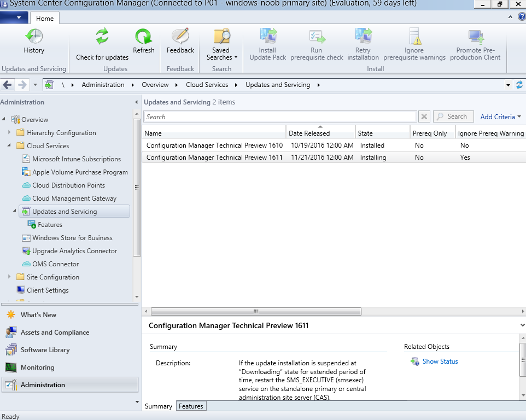Select Apple Volume Purchase Program node

click(x=80, y=172)
